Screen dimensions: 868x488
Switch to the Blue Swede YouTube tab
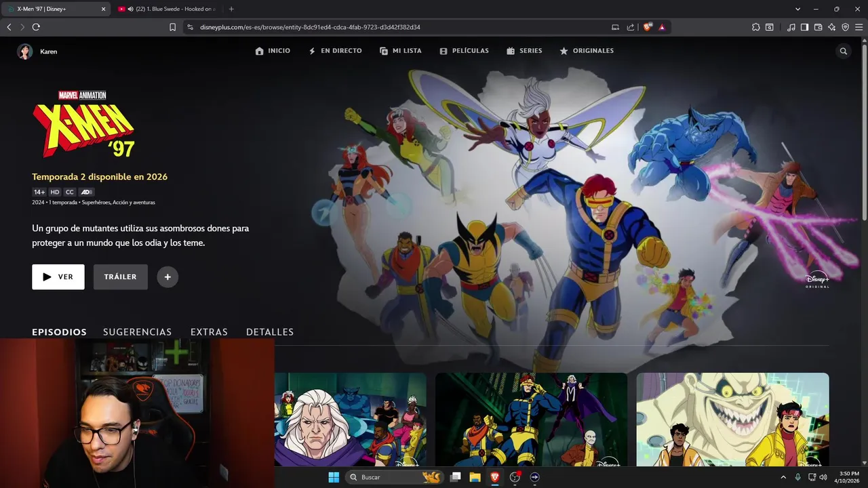coord(167,9)
